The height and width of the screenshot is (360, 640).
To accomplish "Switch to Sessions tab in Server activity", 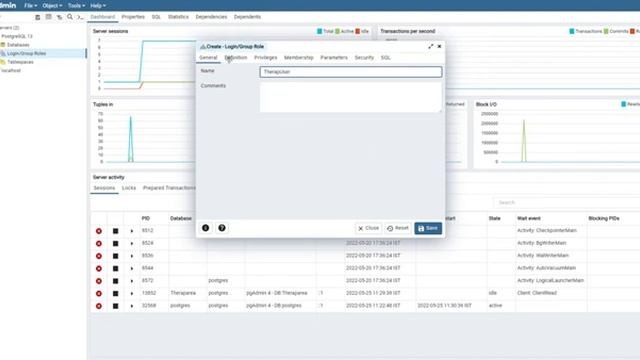I will tap(104, 188).
